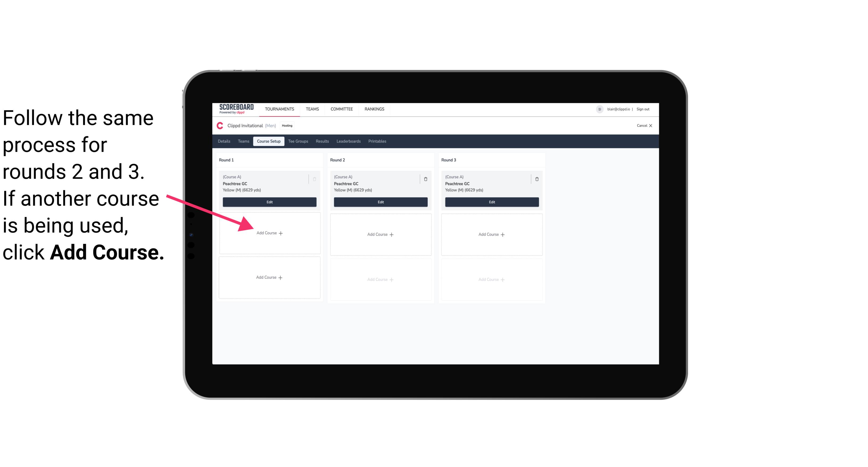
Task: Click the delete icon for Round 1 course
Action: click(316, 179)
